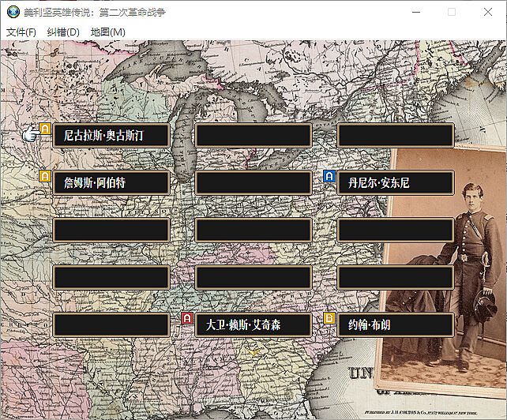Screen dimensions: 507x420
Task: Click red A badge beside 大卫·赖斯·艾奇森
Action: point(187,318)
